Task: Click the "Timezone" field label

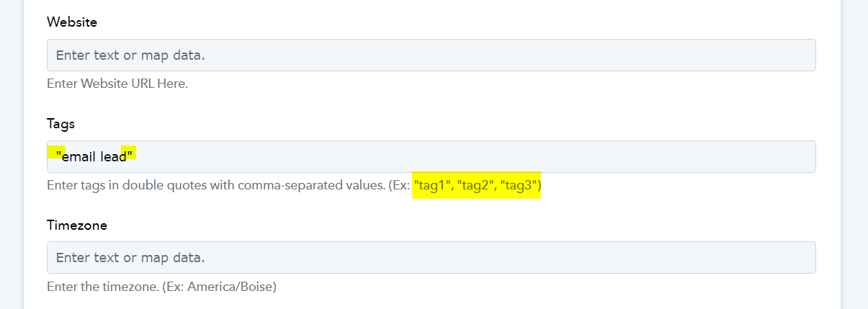Action: [x=77, y=225]
